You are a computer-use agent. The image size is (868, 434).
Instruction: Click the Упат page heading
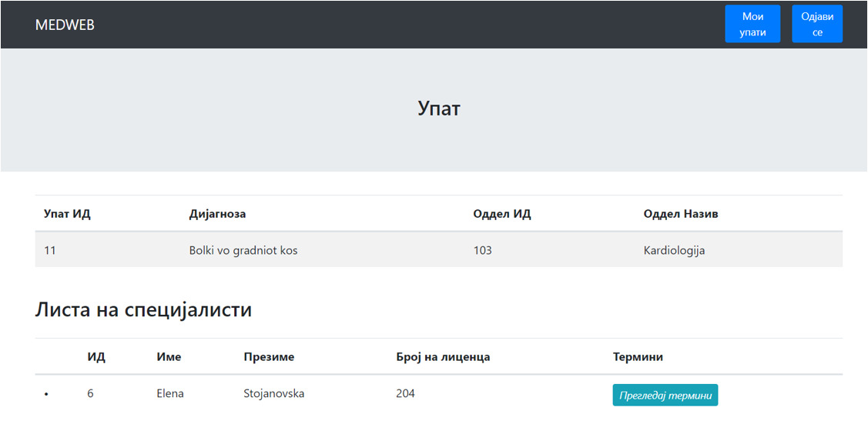[x=438, y=108]
